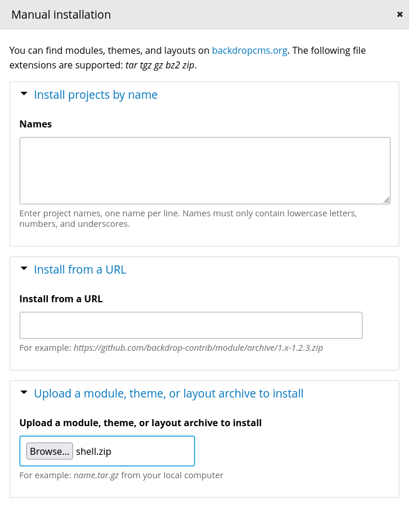Open the backdropcms.org link
Image resolution: width=409 pixels, height=532 pixels.
[x=249, y=50]
